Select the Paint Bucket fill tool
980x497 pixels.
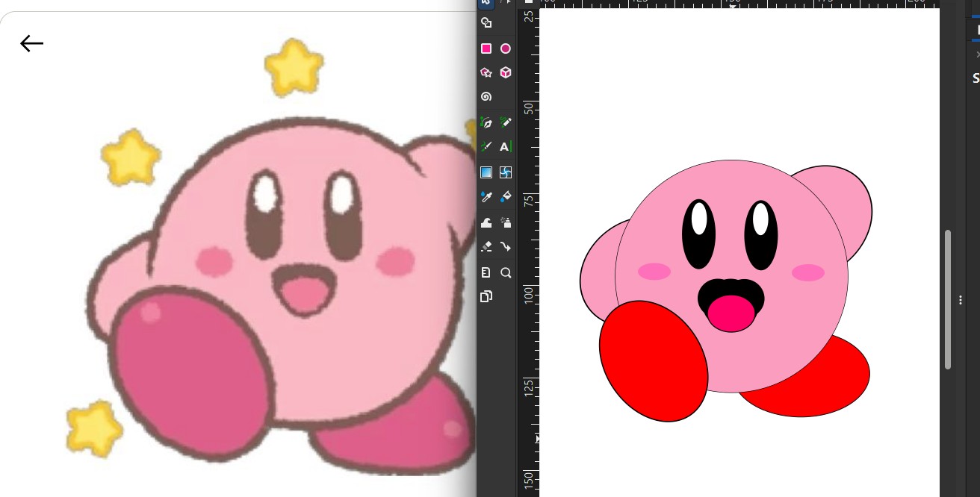506,197
